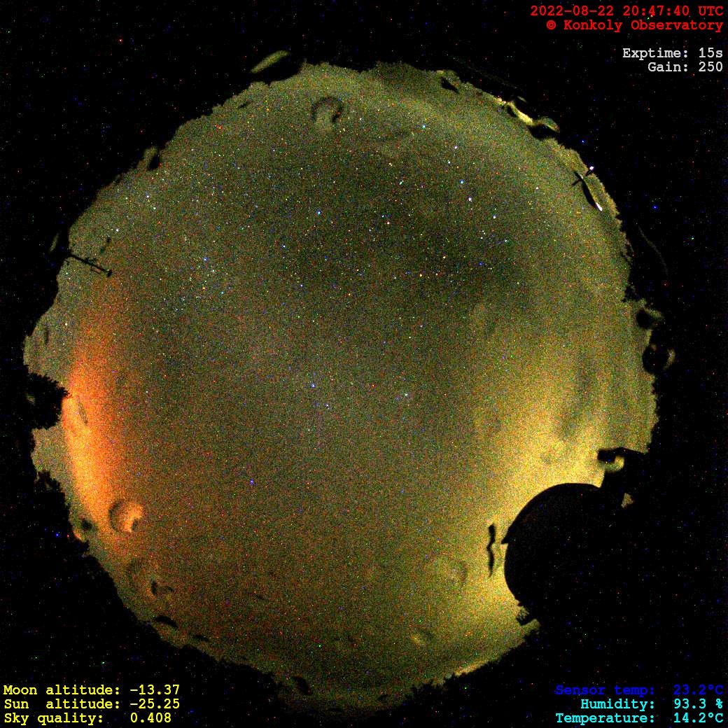
Task: Click the blue Sensor temp label
Action: click(605, 690)
